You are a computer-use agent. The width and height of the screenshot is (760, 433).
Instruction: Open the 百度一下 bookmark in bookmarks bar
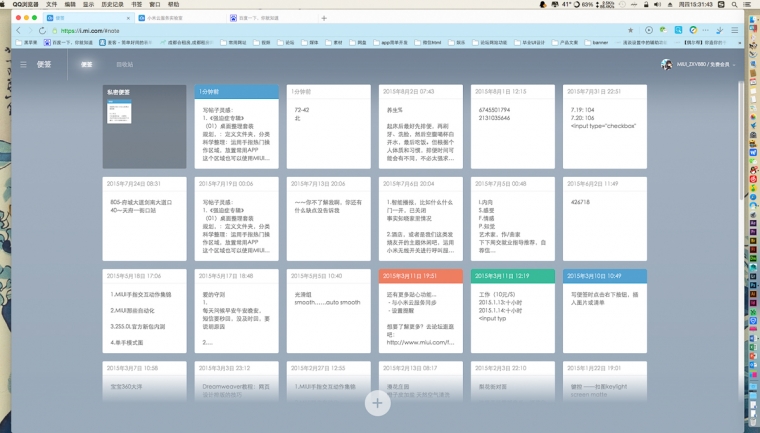click(68, 42)
